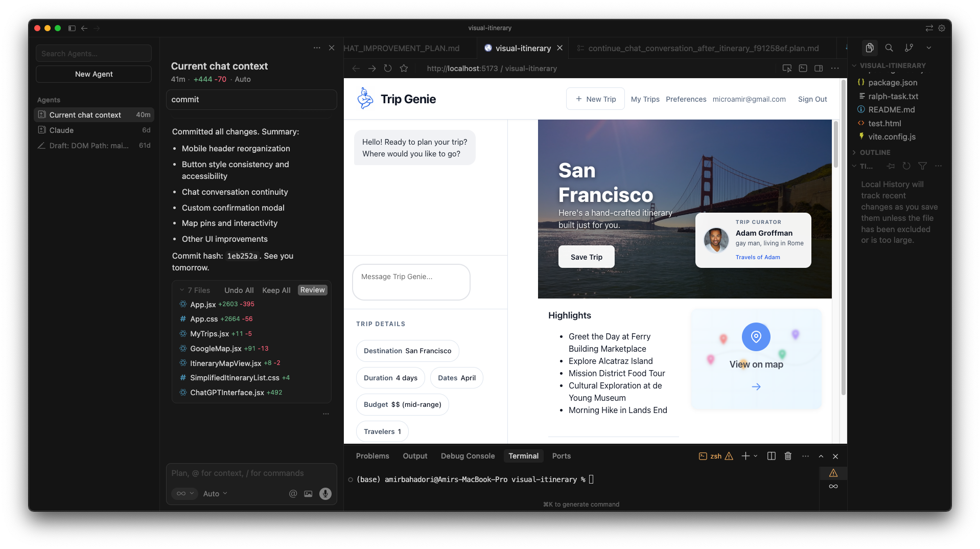
Task: Click the Message Trip Genie text box
Action: (x=411, y=282)
